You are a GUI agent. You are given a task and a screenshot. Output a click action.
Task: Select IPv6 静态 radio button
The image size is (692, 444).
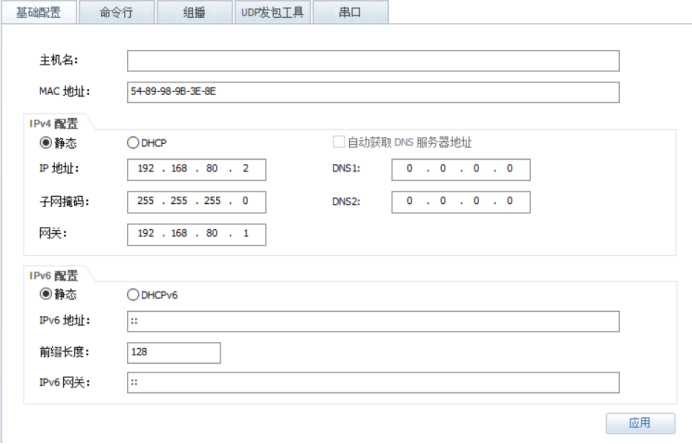(x=46, y=294)
